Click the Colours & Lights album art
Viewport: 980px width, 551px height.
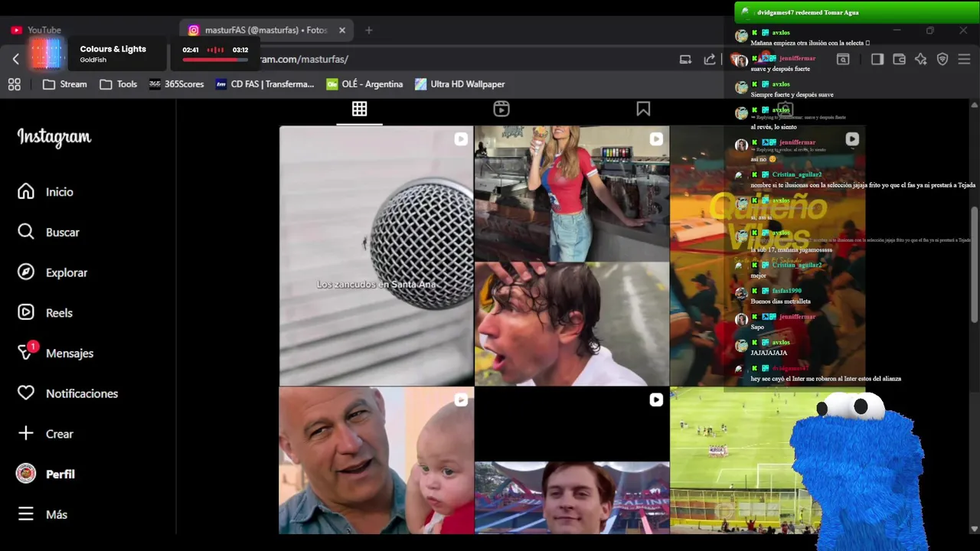47,54
